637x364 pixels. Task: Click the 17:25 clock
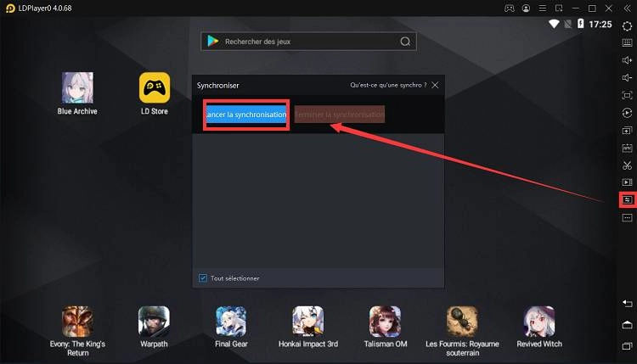click(600, 25)
